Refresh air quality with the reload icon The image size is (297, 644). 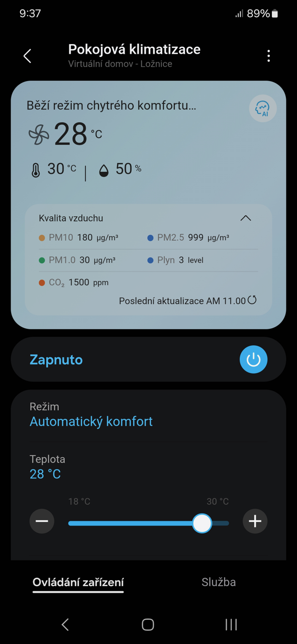click(252, 300)
